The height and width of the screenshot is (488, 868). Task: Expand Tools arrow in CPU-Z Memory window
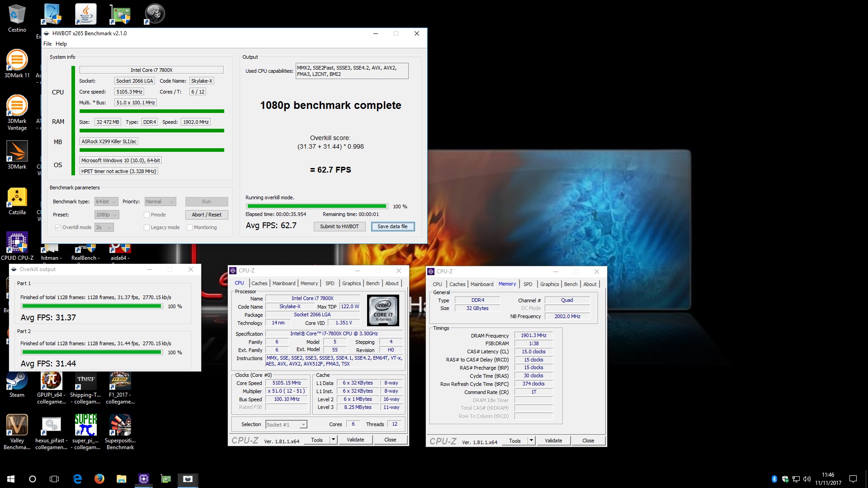coord(531,441)
